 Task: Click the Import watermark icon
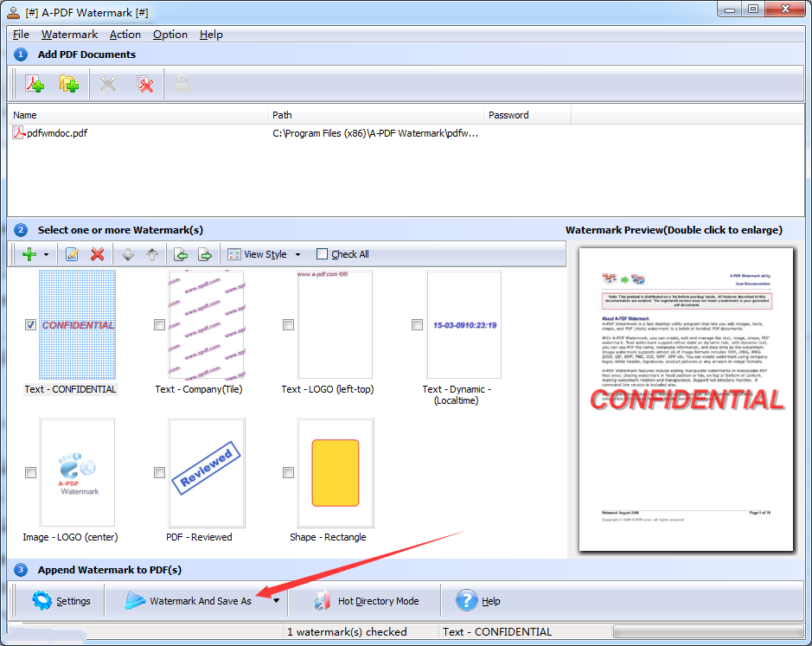click(x=181, y=254)
